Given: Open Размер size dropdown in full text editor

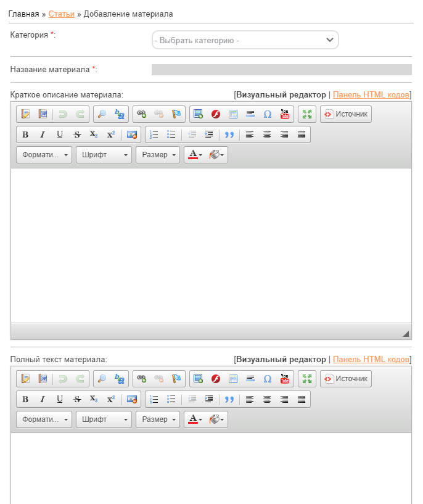Looking at the screenshot, I should click(x=158, y=419).
